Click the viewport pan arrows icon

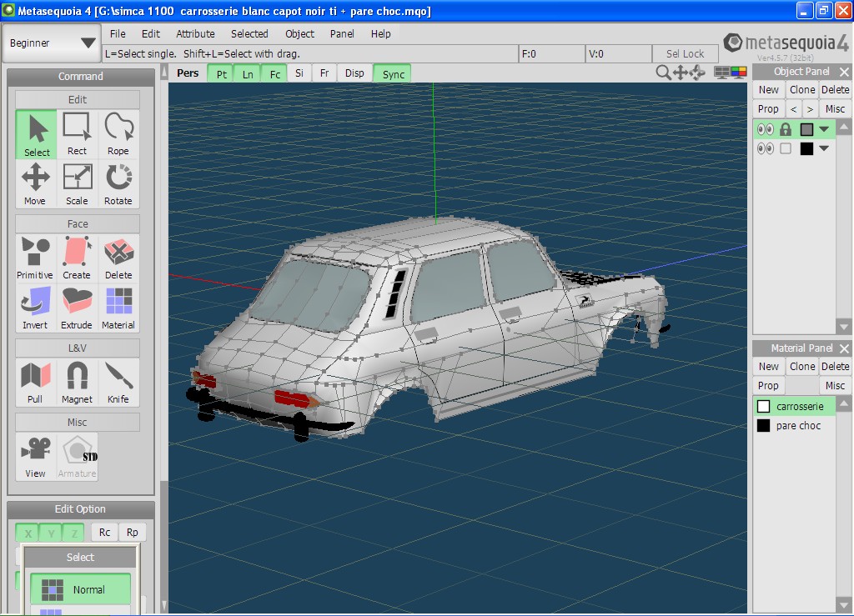tap(681, 73)
